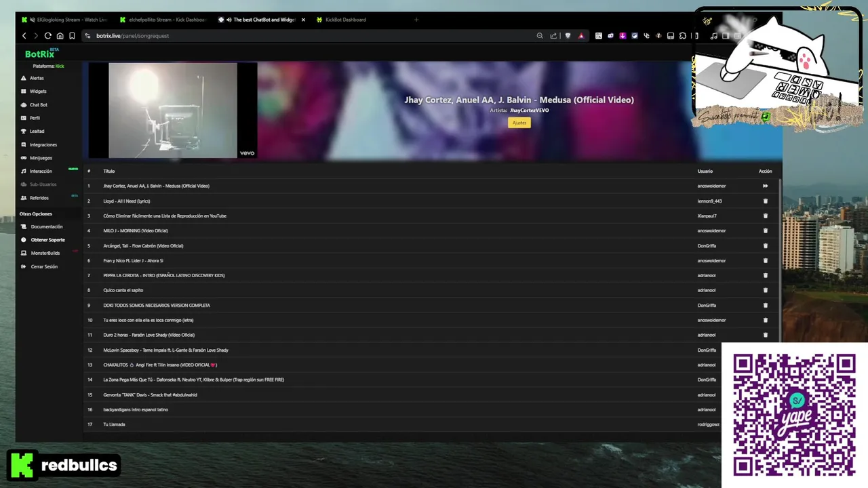Click the Título column header
This screenshot has height=488, width=868.
coord(109,171)
